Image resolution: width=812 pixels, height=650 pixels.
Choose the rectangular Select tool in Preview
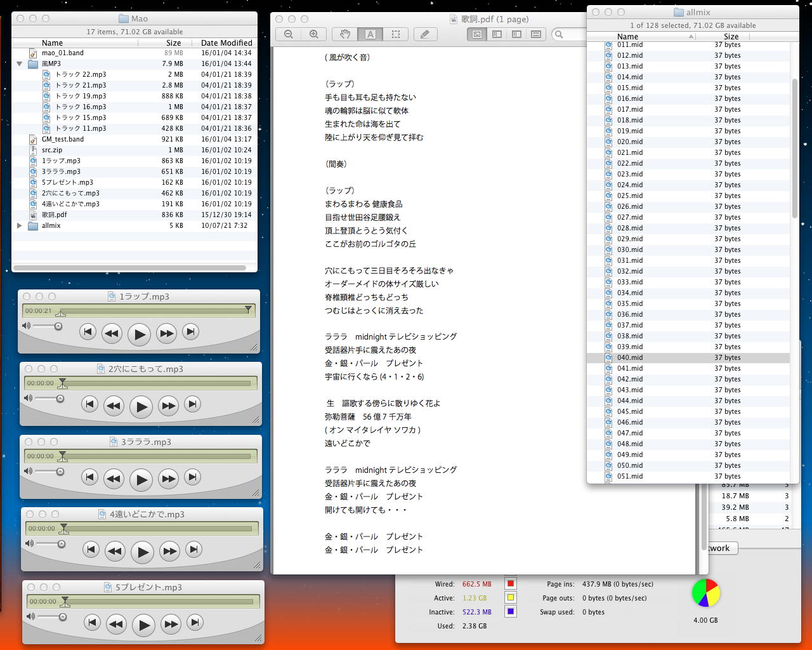(x=395, y=34)
